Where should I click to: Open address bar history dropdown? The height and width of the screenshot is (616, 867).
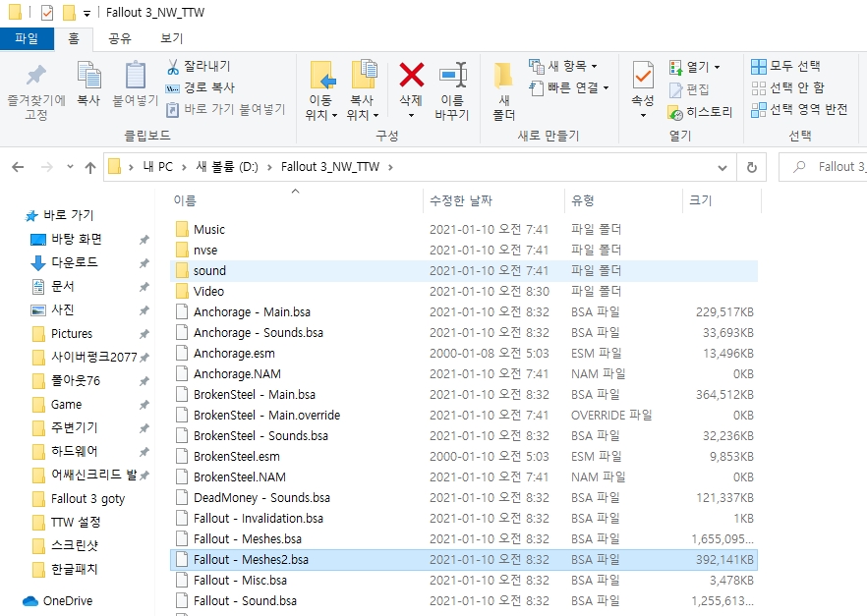pos(722,167)
